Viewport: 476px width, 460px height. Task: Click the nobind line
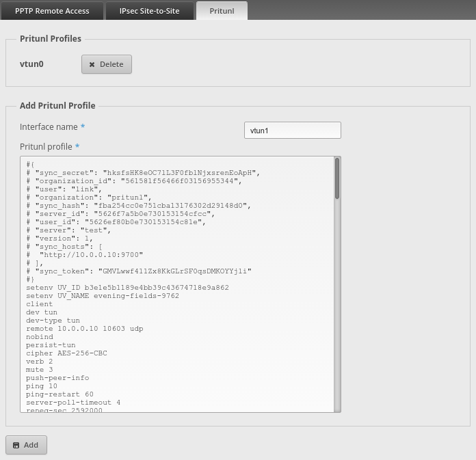click(x=40, y=336)
